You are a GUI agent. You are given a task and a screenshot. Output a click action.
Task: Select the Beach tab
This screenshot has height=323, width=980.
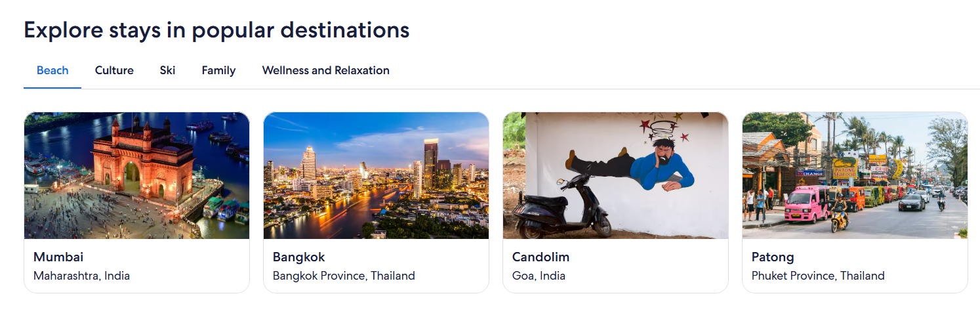coord(52,70)
